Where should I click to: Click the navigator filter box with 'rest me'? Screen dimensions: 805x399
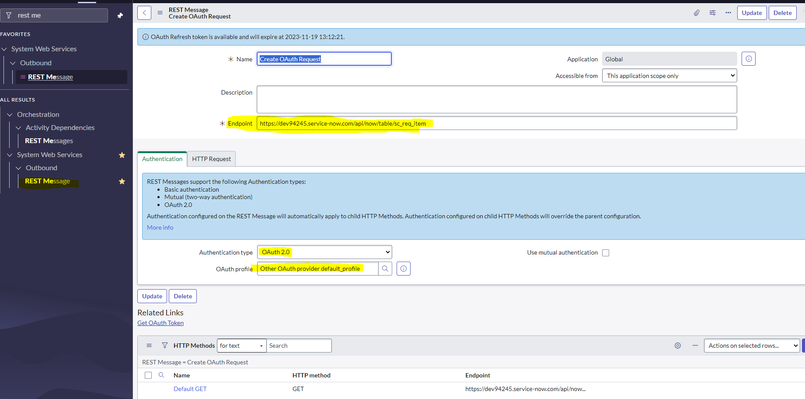click(54, 15)
